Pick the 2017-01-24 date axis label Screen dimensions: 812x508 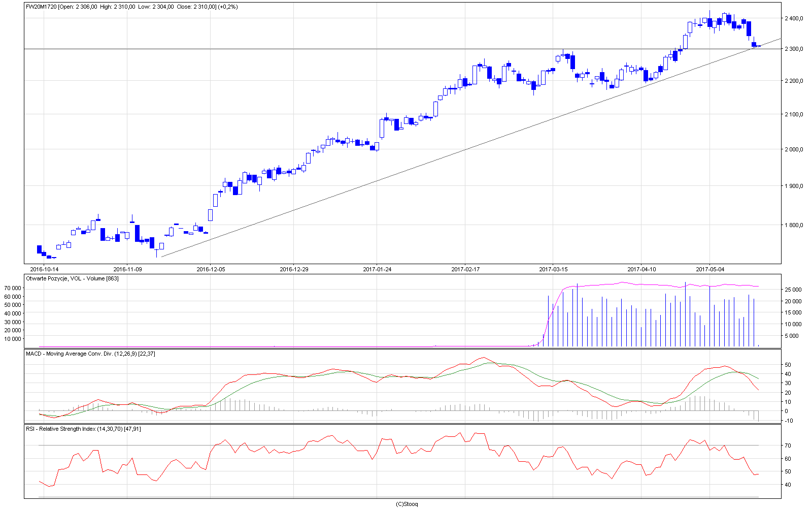pyautogui.click(x=377, y=269)
